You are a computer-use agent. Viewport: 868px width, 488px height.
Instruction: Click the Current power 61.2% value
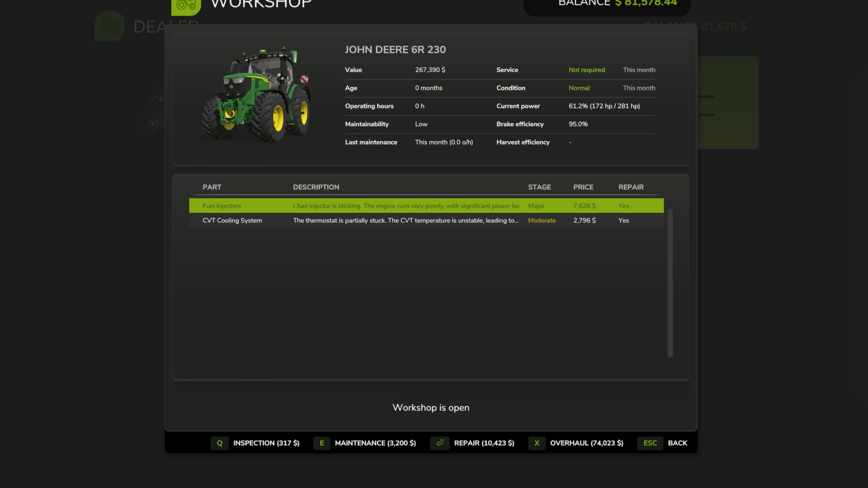(x=604, y=106)
